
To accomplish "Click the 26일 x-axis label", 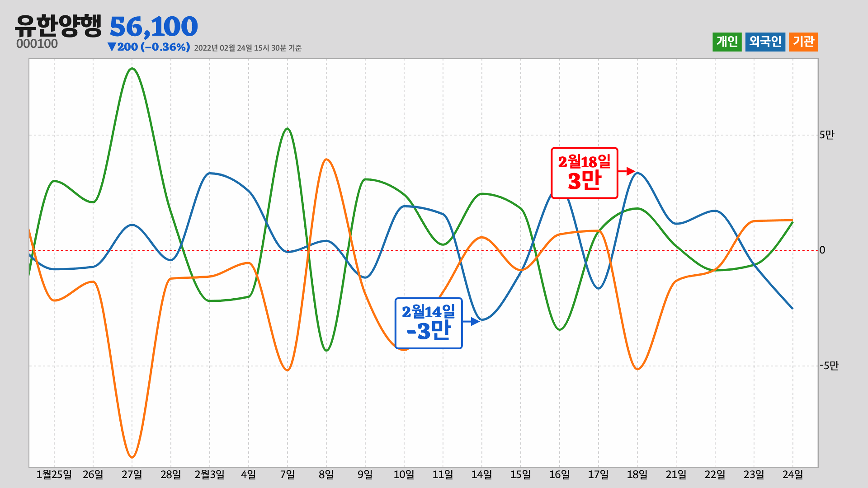I will pyautogui.click(x=93, y=474).
